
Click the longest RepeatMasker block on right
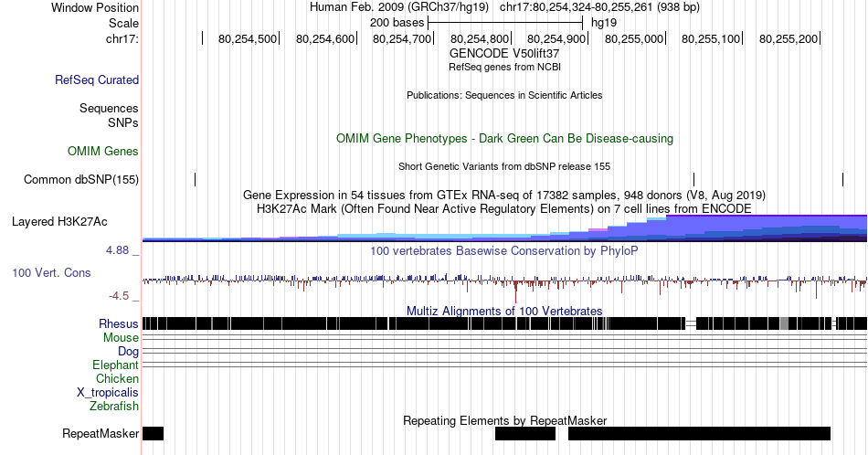point(700,433)
